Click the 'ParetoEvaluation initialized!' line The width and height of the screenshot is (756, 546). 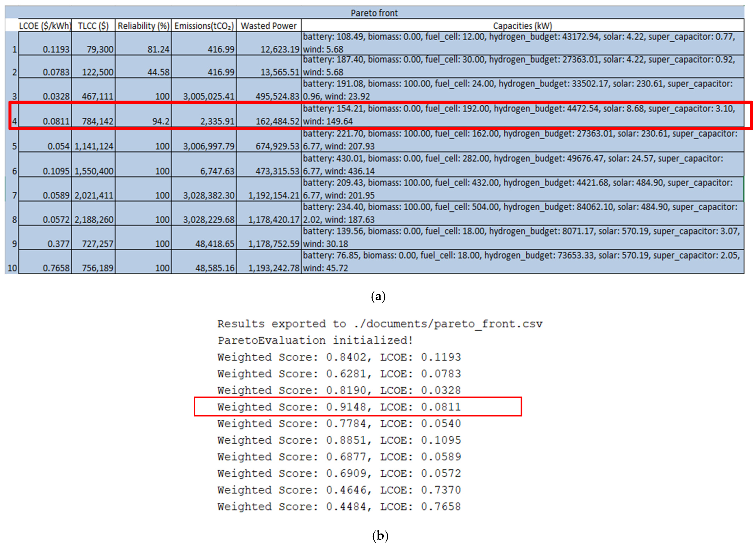(315, 340)
